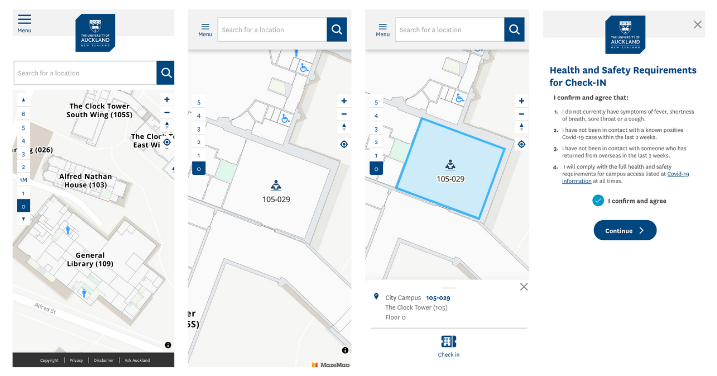Reset map orientation with compass arrows on third map
The height and width of the screenshot is (376, 717).
pos(521,126)
